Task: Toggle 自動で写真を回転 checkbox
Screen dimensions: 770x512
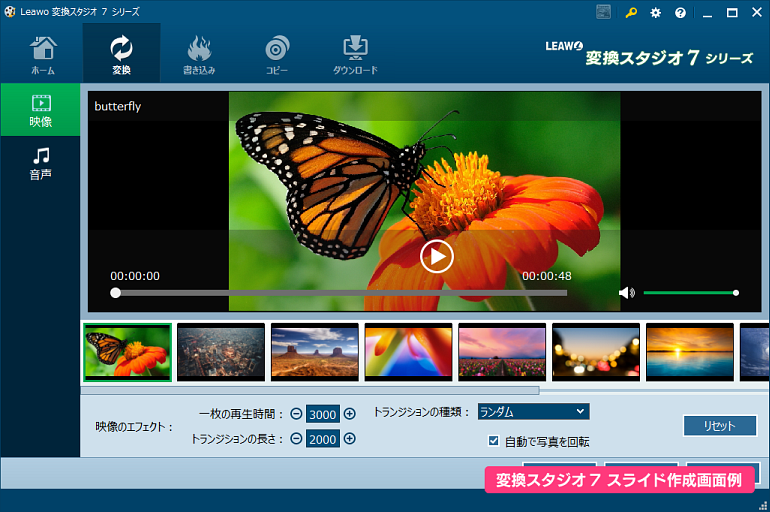Action: pyautogui.click(x=494, y=441)
